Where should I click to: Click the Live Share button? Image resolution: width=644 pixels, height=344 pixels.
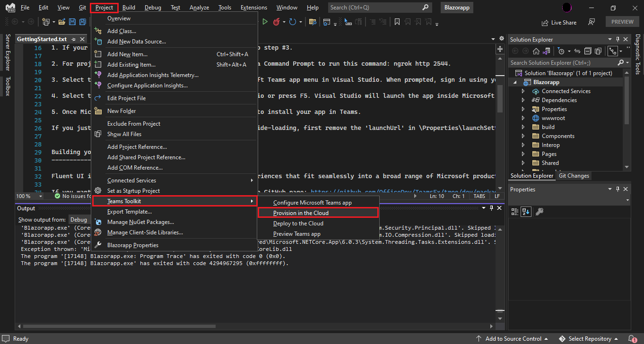pyautogui.click(x=559, y=22)
